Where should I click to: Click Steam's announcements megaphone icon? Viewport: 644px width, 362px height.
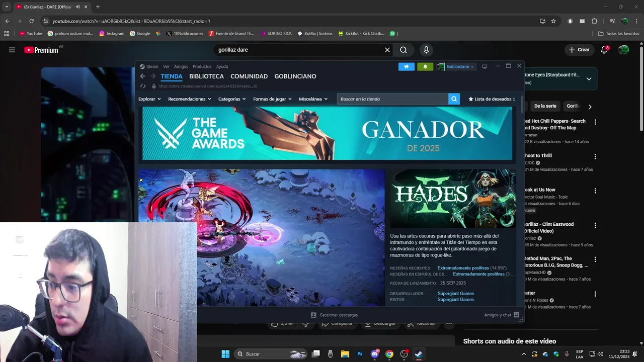click(407, 66)
